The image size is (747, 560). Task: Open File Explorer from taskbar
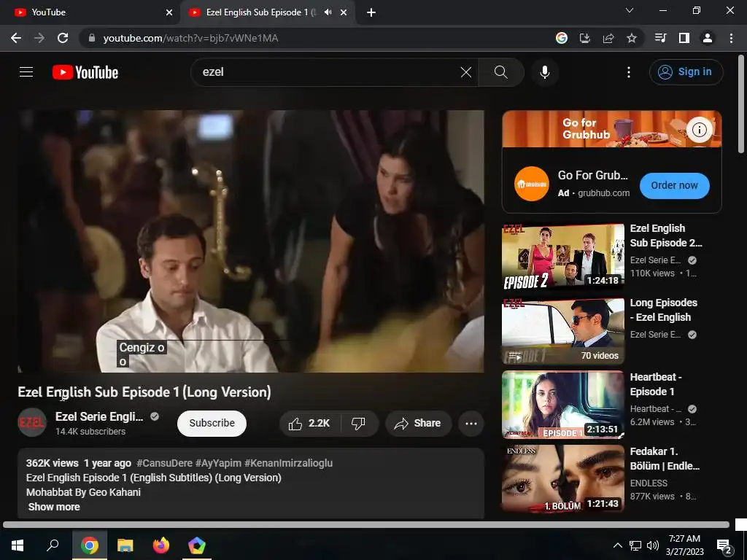[125, 545]
